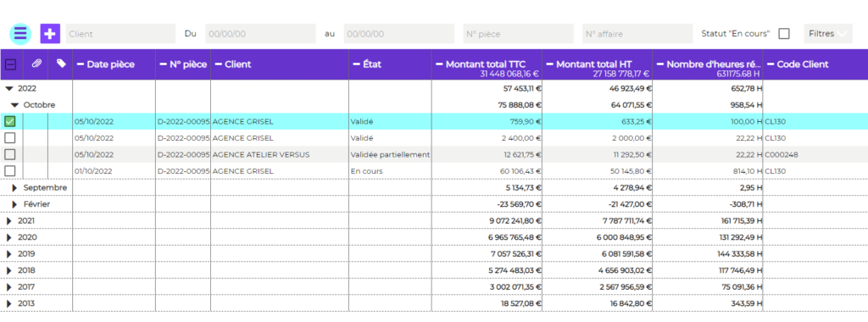
Task: Focus the Du start date field
Action: pos(260,34)
